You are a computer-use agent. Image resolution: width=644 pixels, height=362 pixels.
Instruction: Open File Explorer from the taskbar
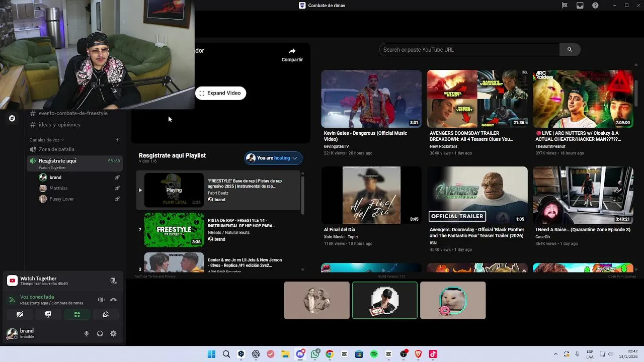pyautogui.click(x=285, y=354)
